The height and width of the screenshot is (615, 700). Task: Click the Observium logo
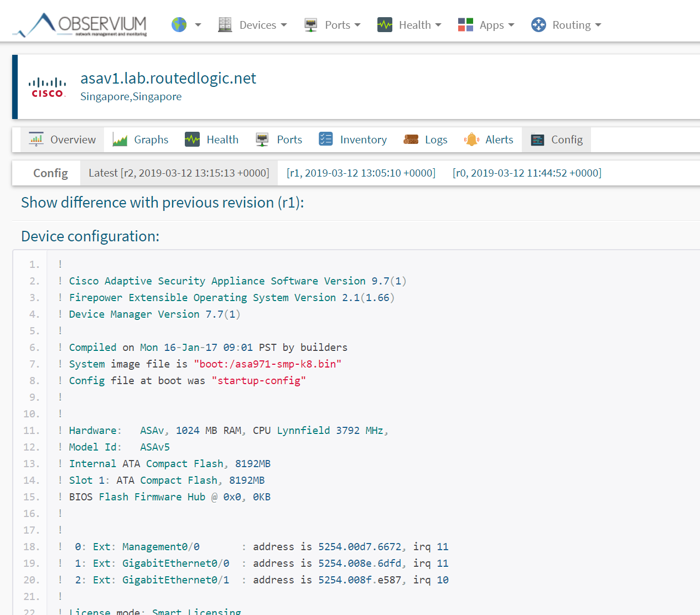(80, 25)
